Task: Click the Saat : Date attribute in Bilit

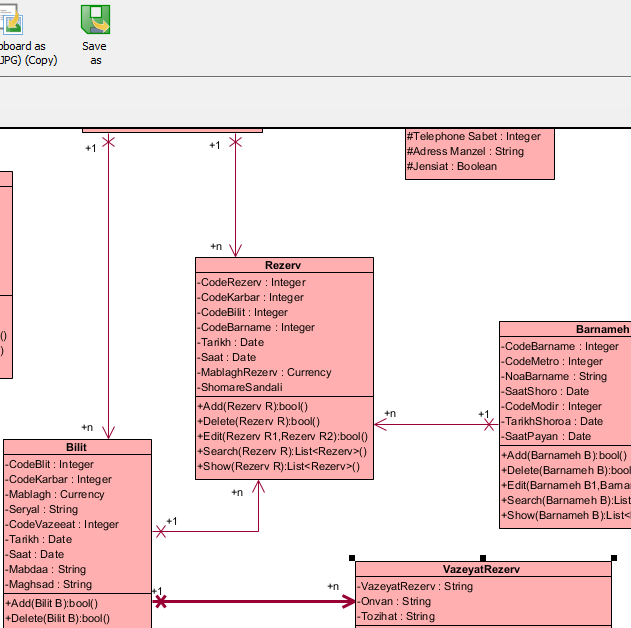Action: [35, 554]
